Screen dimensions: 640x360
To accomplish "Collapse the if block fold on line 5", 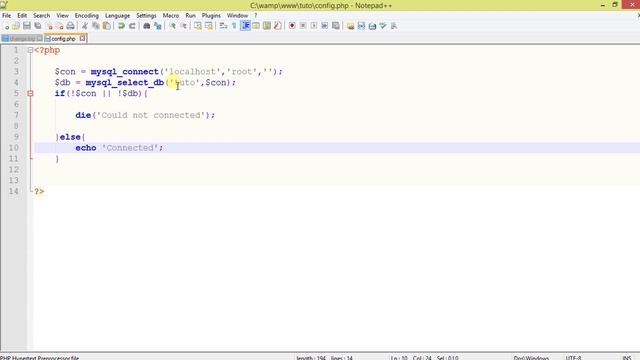I will pyautogui.click(x=30, y=93).
